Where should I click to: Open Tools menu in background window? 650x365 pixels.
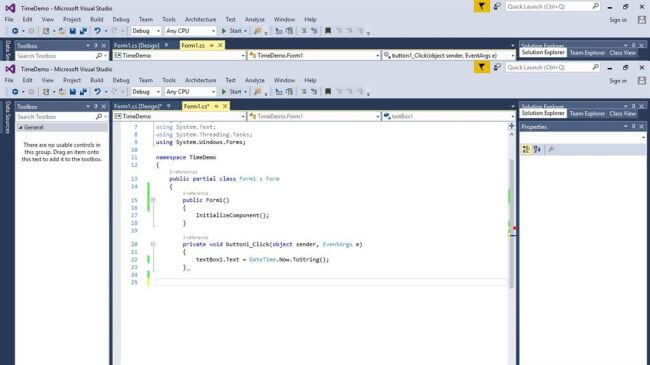coord(169,19)
